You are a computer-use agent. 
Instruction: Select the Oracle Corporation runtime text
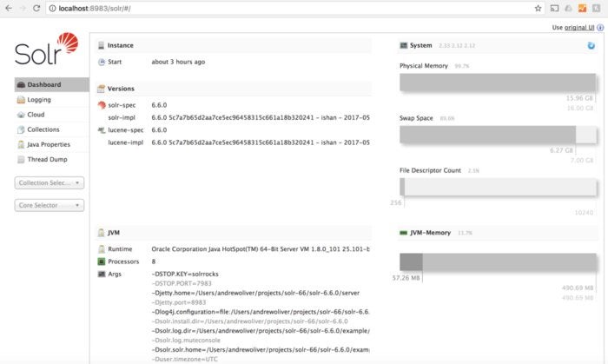[261, 249]
